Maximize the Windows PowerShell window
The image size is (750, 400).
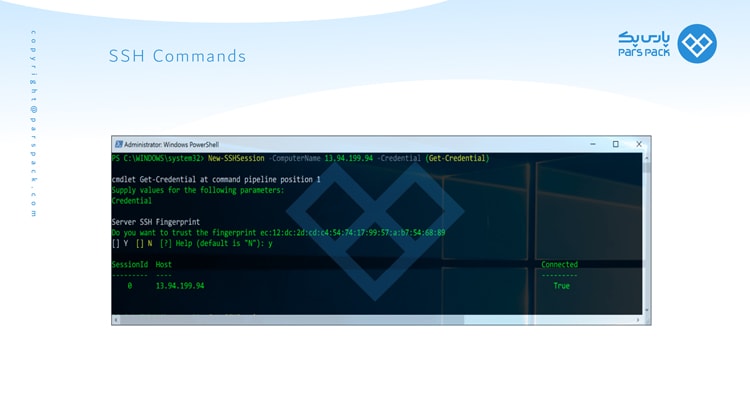[616, 144]
